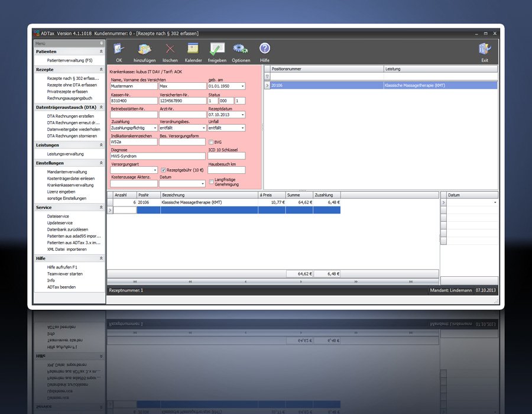
Task: Click the filter icon under Positionsnummer
Action: click(267, 77)
